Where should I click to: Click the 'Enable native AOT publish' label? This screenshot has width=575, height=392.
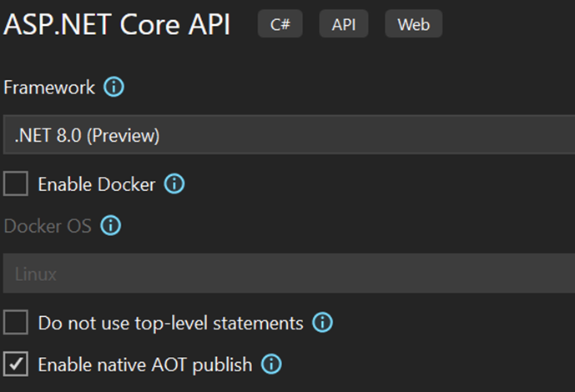tap(145, 364)
